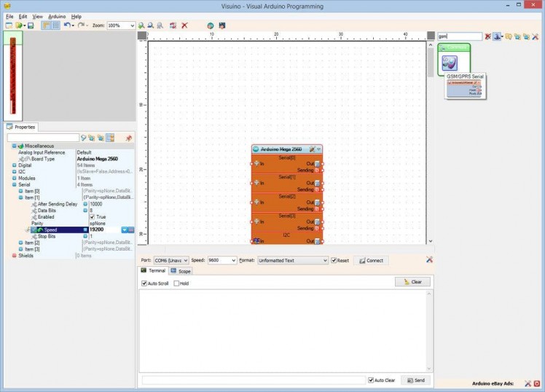Click the Save project toolbar icon
Screen dimensions: 545x392
(31, 26)
